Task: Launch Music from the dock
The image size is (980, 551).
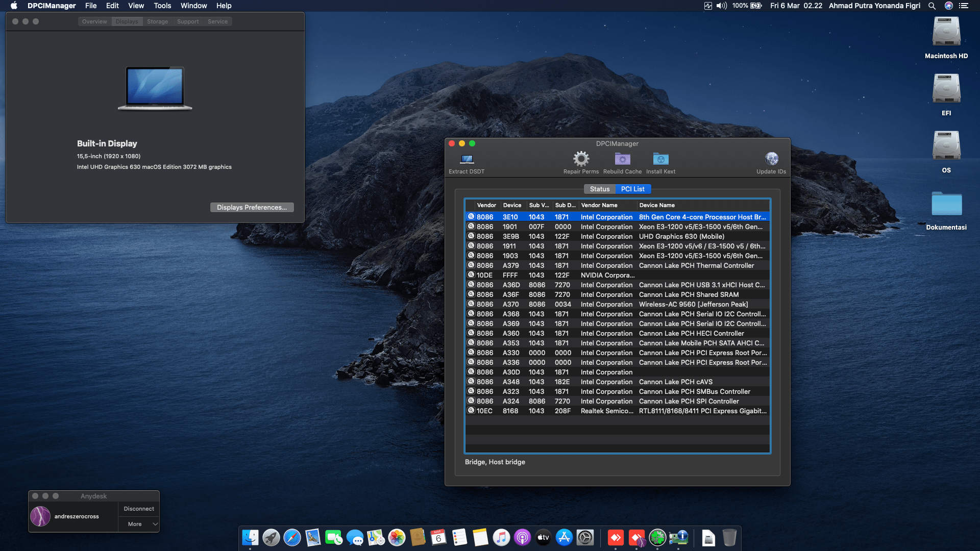Action: pyautogui.click(x=501, y=537)
